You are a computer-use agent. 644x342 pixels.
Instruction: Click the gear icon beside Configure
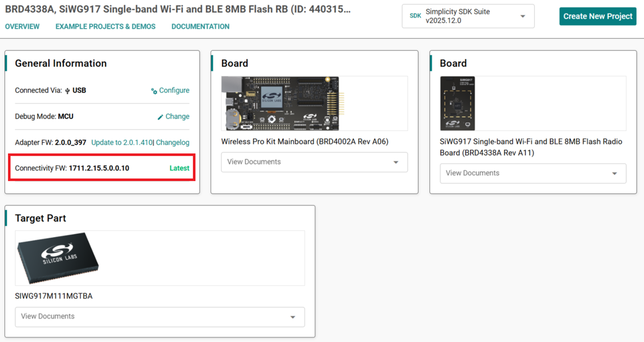154,91
